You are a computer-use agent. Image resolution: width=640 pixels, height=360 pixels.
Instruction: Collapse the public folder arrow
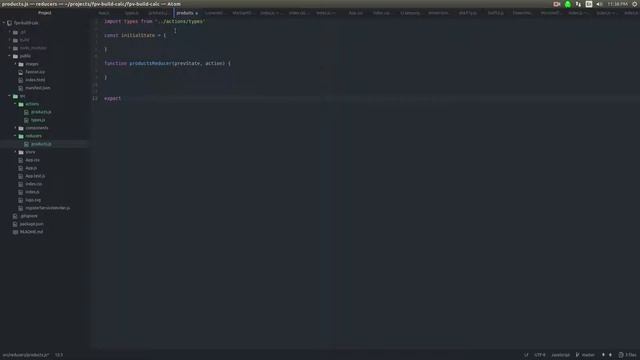(x=10, y=56)
